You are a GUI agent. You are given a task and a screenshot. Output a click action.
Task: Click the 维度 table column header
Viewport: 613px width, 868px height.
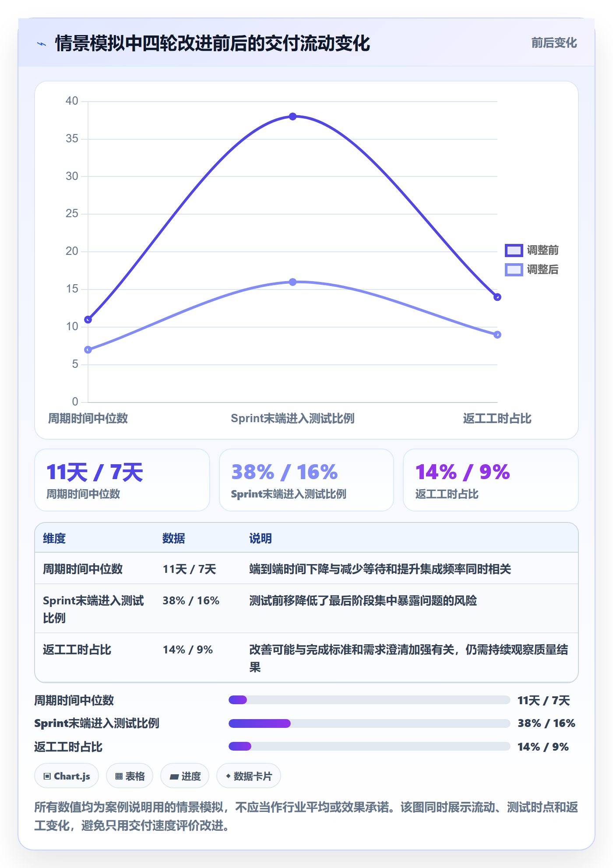coord(54,538)
